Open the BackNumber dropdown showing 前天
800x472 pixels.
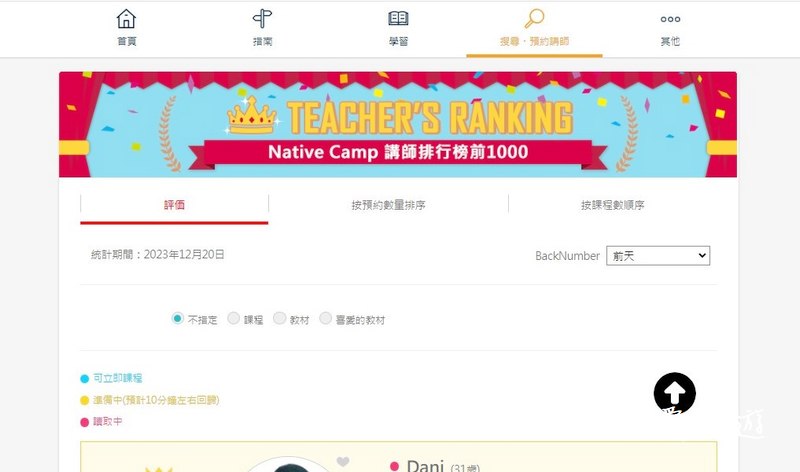(658, 256)
